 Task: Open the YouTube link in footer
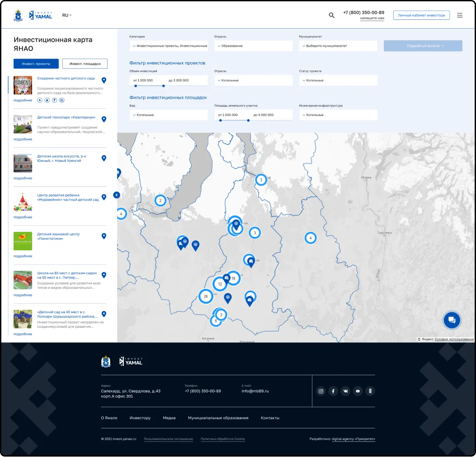pyautogui.click(x=358, y=391)
